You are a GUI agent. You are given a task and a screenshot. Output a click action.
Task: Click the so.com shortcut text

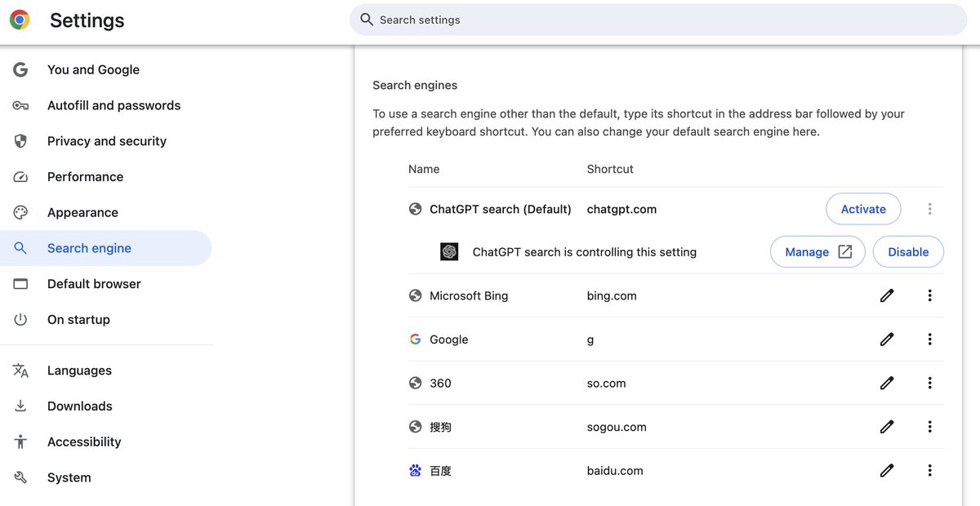(x=606, y=383)
